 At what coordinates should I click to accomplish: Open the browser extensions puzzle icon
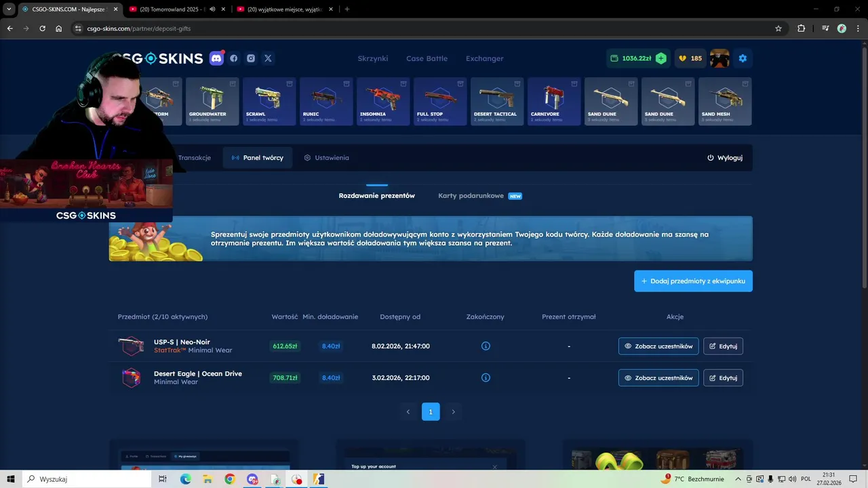click(801, 28)
